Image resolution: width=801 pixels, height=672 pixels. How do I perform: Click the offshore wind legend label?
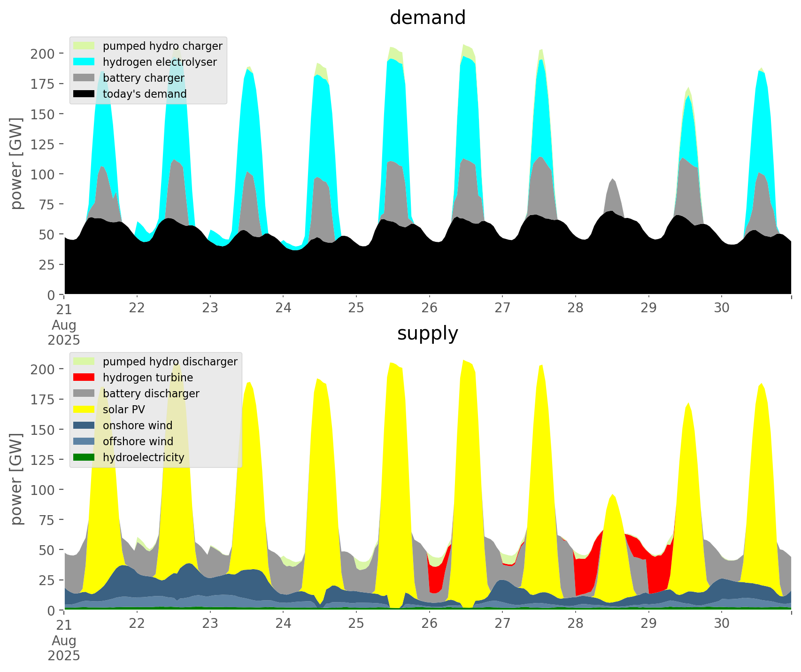click(138, 441)
